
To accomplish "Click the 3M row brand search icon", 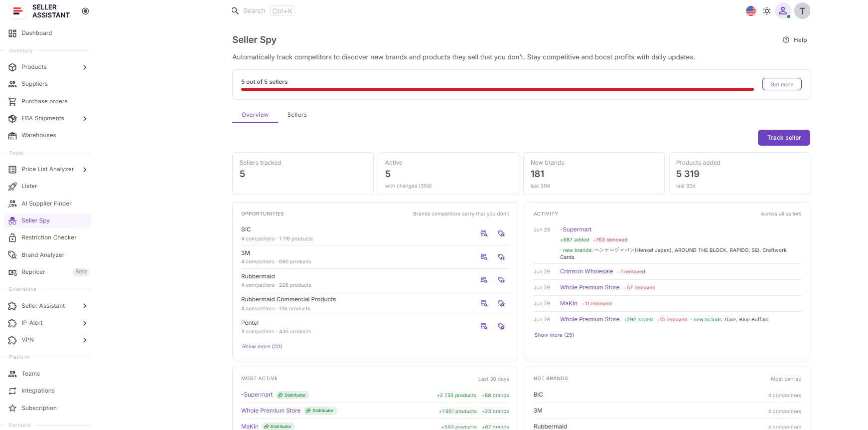I will click(502, 257).
